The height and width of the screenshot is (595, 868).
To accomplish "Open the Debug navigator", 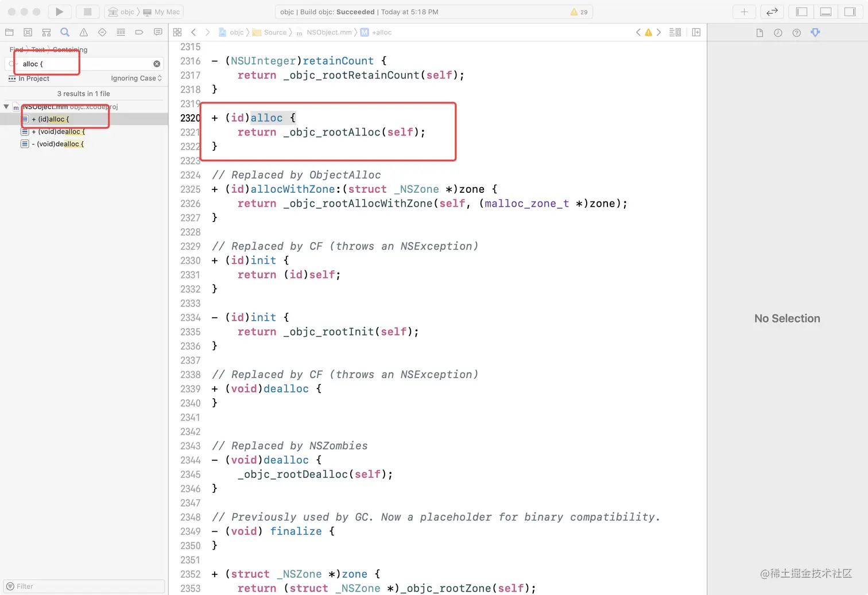I will 121,32.
